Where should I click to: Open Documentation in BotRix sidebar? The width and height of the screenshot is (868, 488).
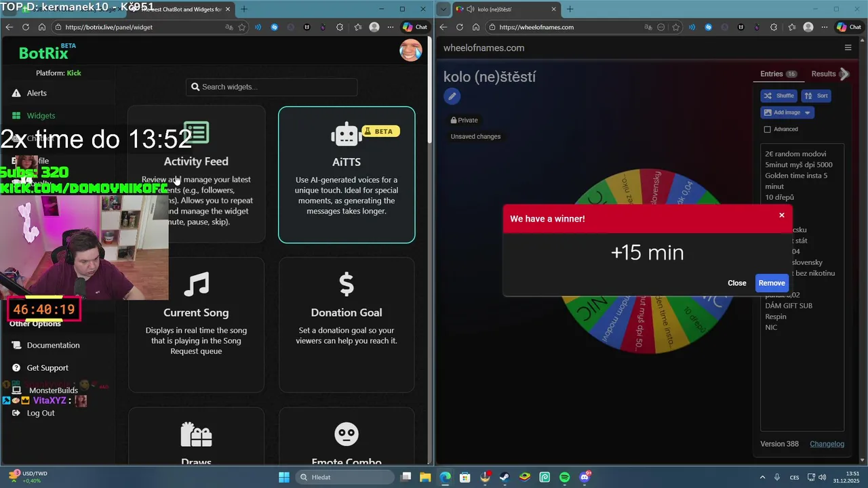[x=53, y=345]
